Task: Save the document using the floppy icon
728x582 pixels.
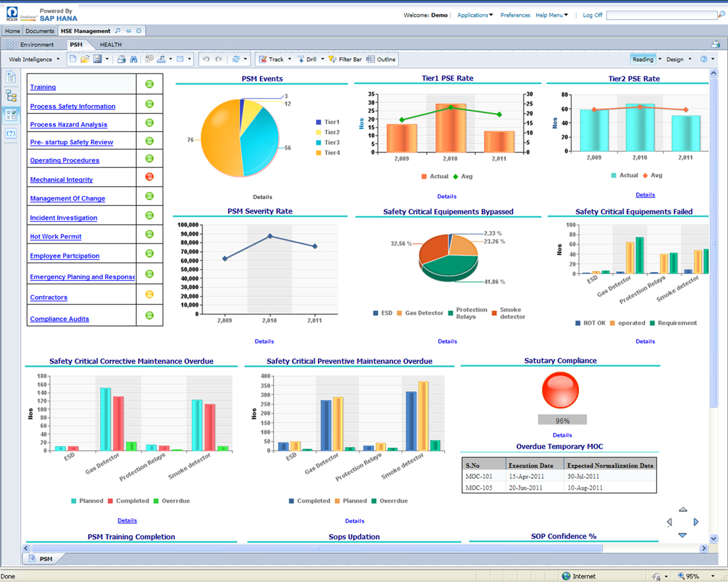Action: tap(97, 59)
